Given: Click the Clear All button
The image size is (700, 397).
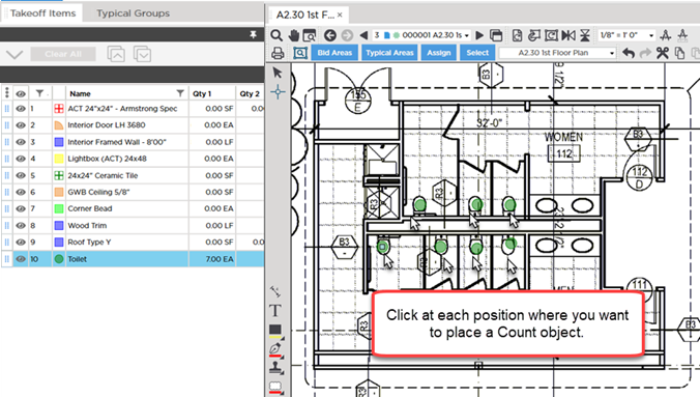Looking at the screenshot, I should coord(63,54).
